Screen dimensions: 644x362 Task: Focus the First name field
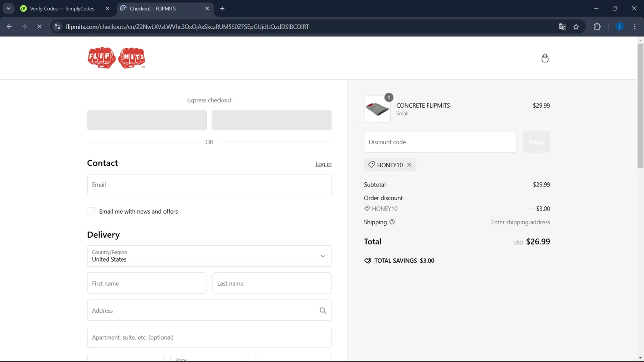(146, 284)
